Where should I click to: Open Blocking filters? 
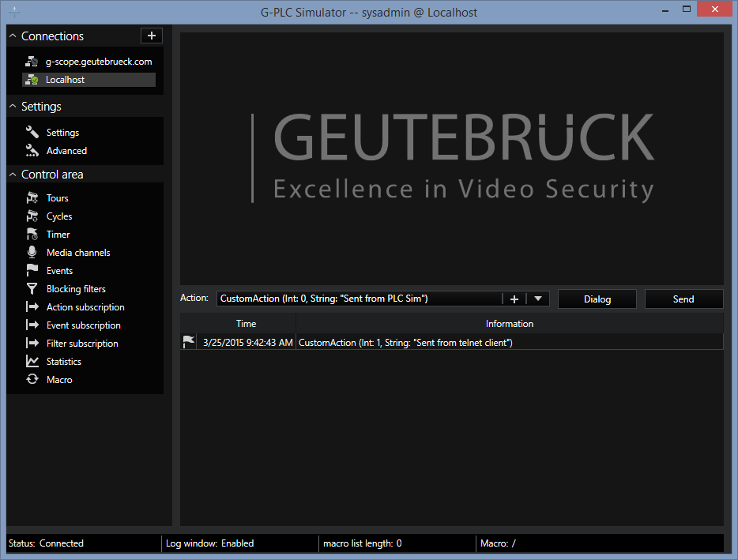(76, 289)
